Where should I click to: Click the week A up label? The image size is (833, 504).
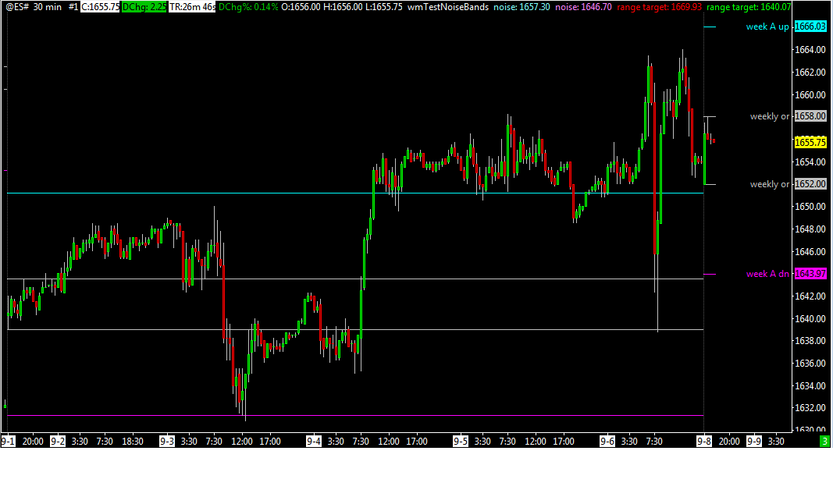[x=767, y=27]
